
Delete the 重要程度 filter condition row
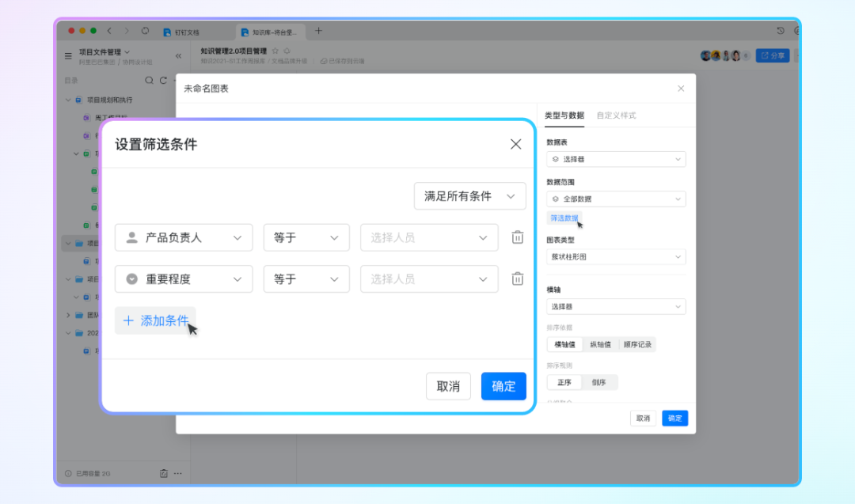point(518,279)
